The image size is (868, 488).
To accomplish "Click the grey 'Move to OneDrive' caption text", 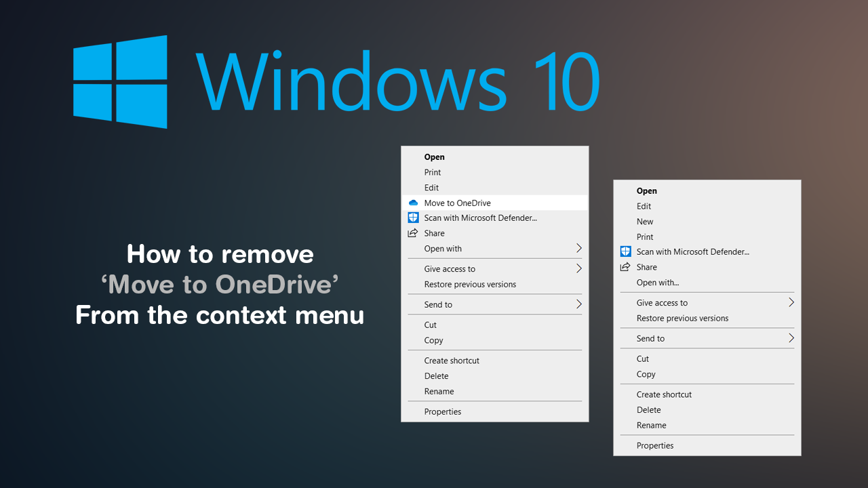I will 220,285.
